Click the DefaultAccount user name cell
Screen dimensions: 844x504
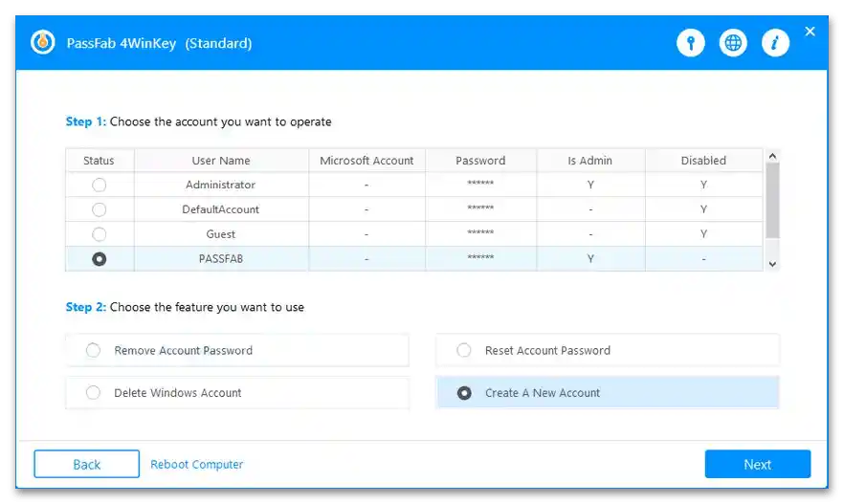(221, 209)
